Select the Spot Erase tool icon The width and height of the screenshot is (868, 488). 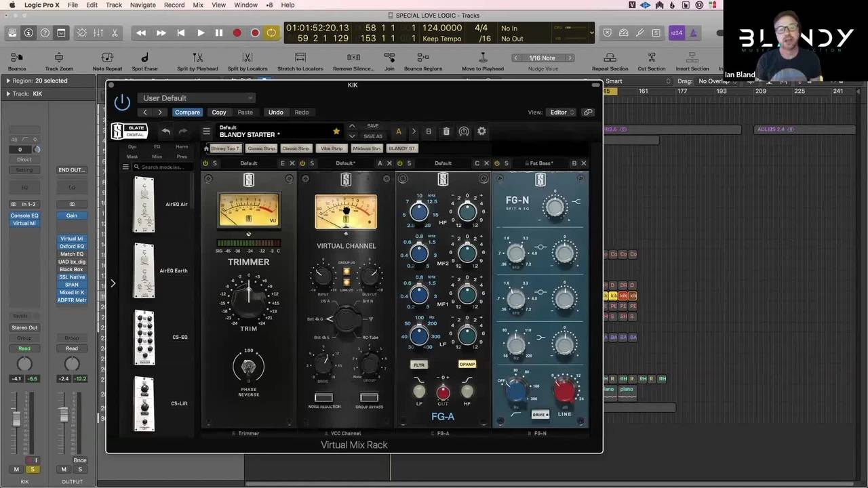pos(144,58)
